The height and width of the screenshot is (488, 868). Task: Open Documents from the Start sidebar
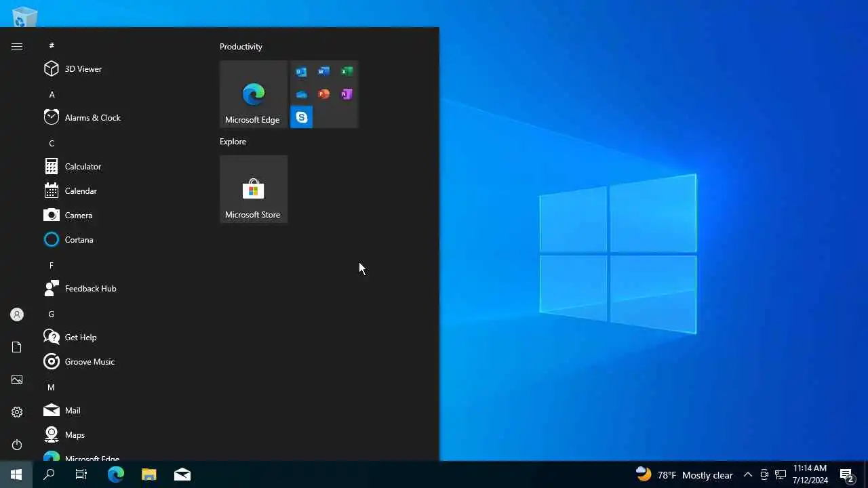pyautogui.click(x=17, y=347)
